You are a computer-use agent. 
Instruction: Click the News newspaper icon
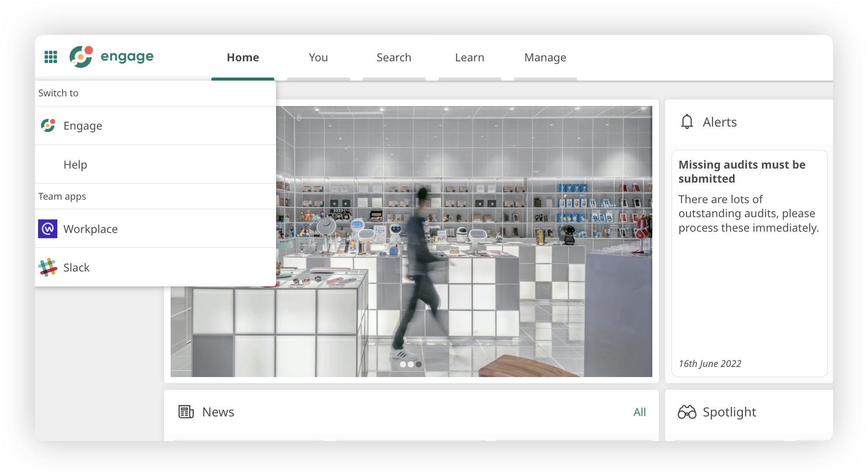click(186, 412)
